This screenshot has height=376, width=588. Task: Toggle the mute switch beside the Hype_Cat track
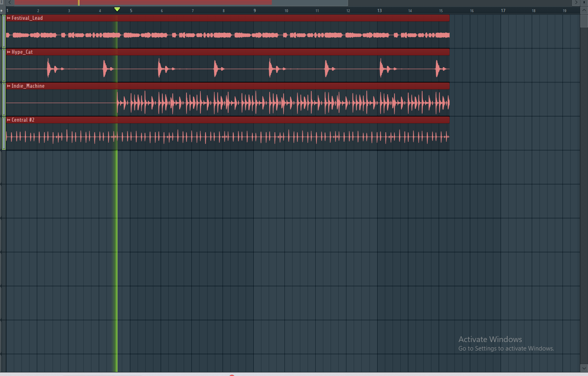coord(4,65)
